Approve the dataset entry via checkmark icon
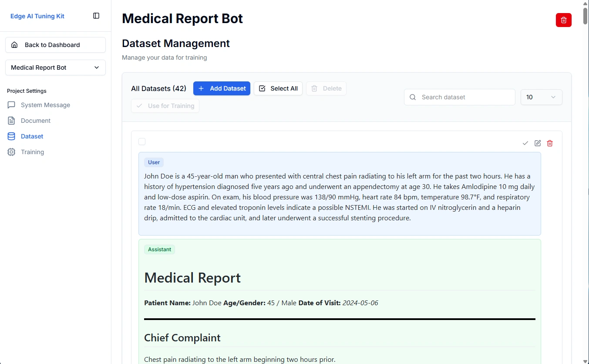The height and width of the screenshot is (364, 589). tap(525, 143)
